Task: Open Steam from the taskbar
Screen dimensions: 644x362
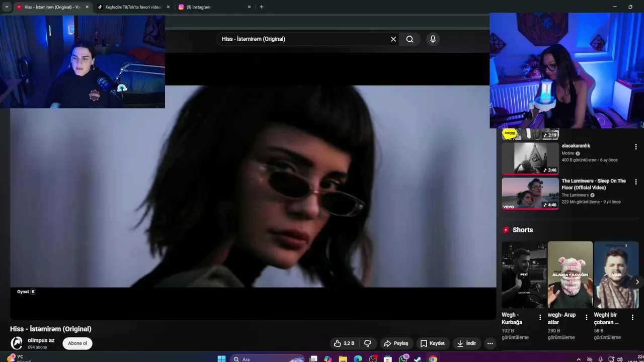Action: point(418,359)
